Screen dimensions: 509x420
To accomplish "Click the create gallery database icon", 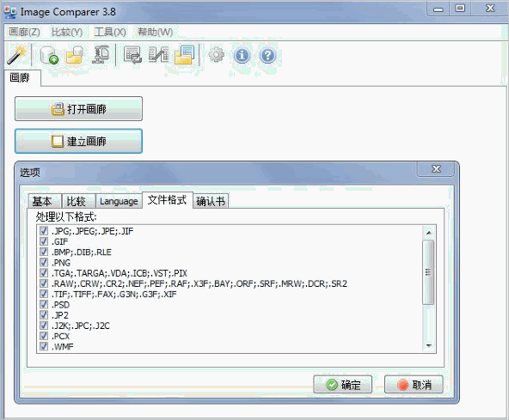I will (x=49, y=55).
